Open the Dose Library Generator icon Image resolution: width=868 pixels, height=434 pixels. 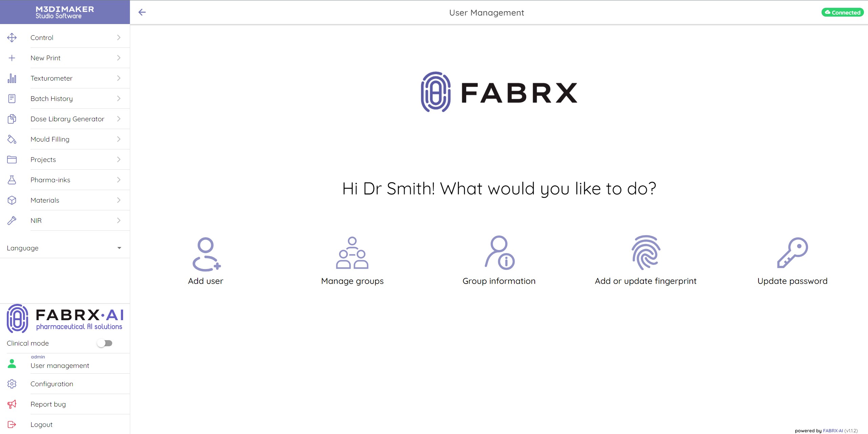click(x=12, y=119)
